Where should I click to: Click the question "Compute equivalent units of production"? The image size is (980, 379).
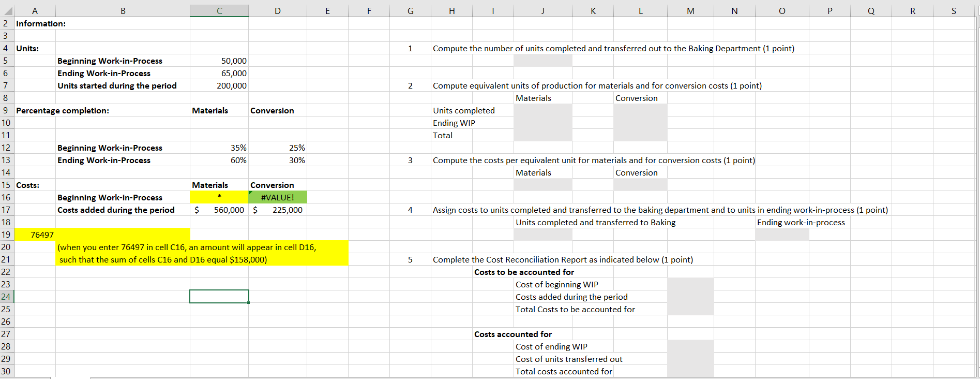pyautogui.click(x=597, y=85)
